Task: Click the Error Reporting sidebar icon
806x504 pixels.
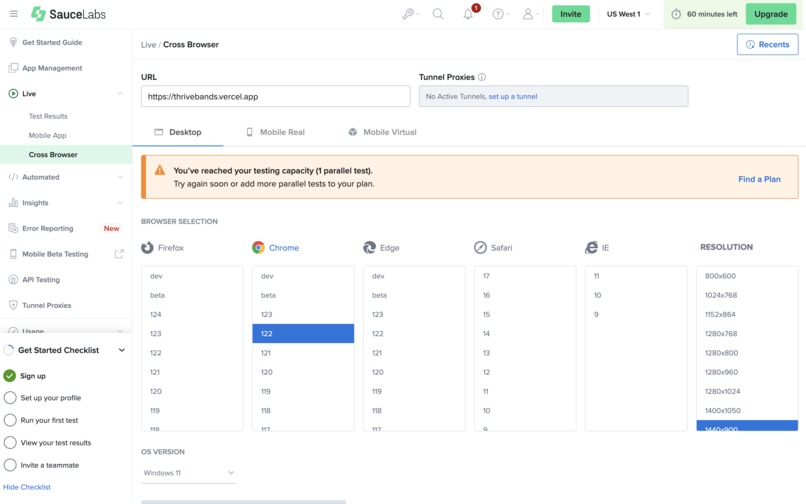Action: coord(13,228)
